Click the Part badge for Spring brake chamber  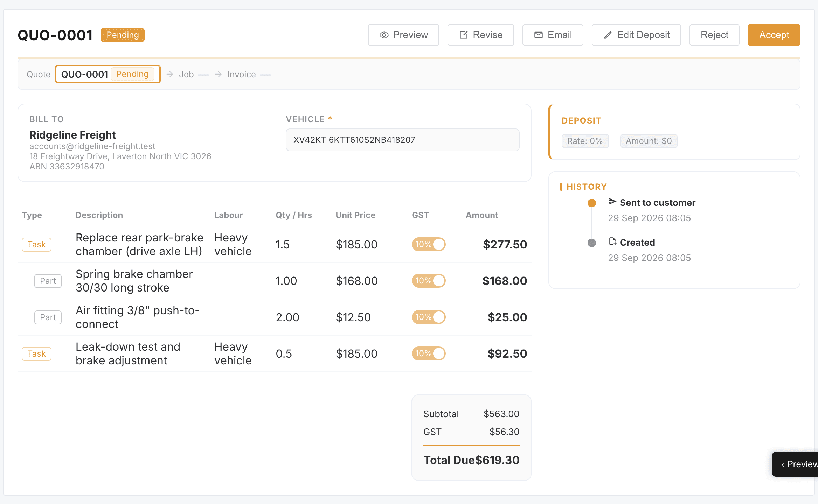pos(48,281)
